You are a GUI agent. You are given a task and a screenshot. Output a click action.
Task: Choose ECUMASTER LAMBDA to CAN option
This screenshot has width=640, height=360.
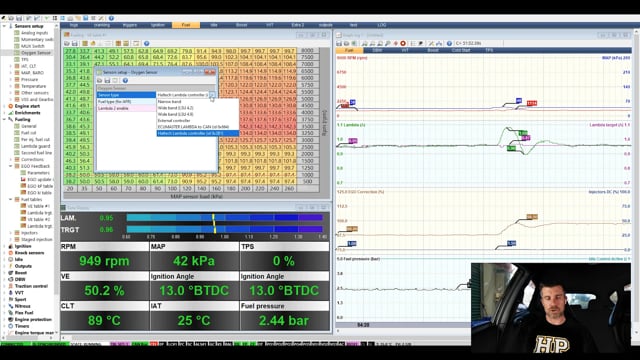click(193, 127)
